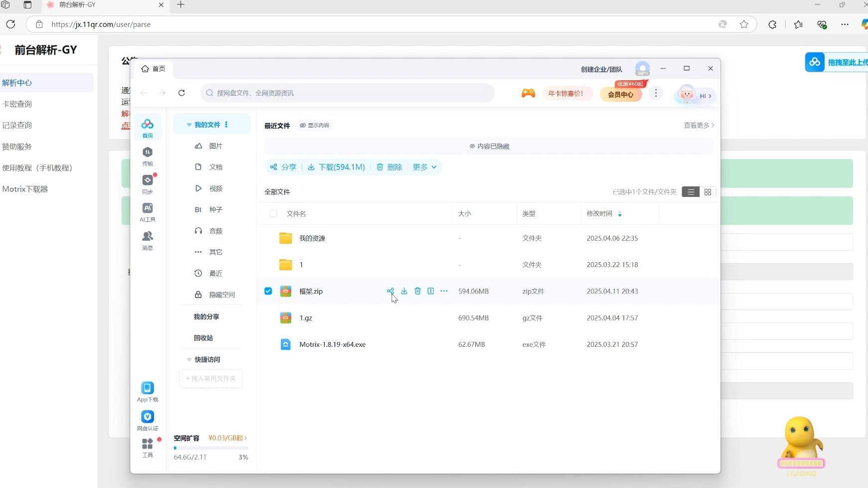Click the refresh icon in netdisk toolbar
Image resolution: width=868 pixels, height=488 pixels.
pos(182,93)
